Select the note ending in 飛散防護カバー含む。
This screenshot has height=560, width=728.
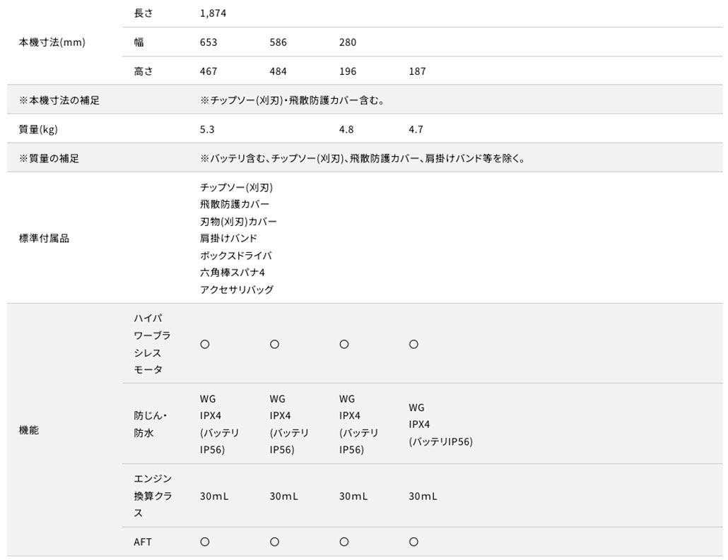292,100
